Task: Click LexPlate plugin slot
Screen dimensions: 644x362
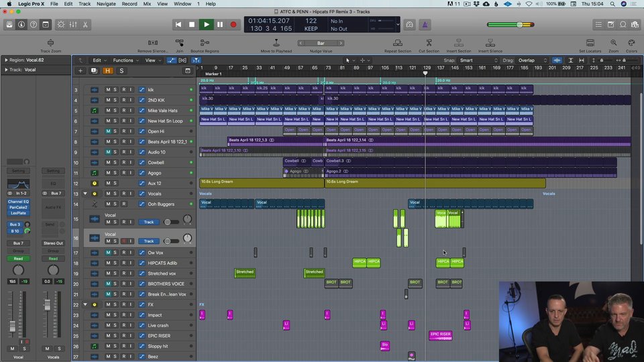Action: click(x=18, y=213)
